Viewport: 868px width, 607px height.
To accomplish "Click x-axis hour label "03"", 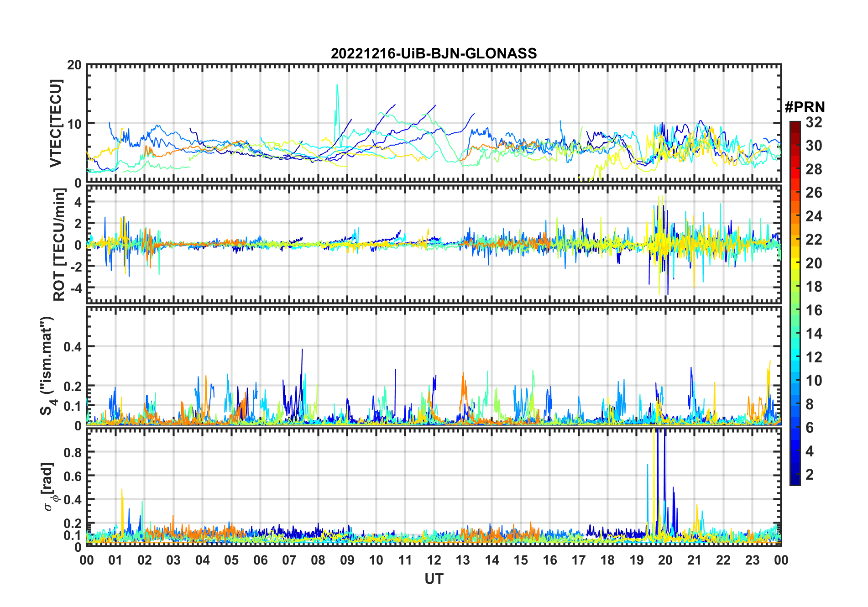I will (173, 560).
